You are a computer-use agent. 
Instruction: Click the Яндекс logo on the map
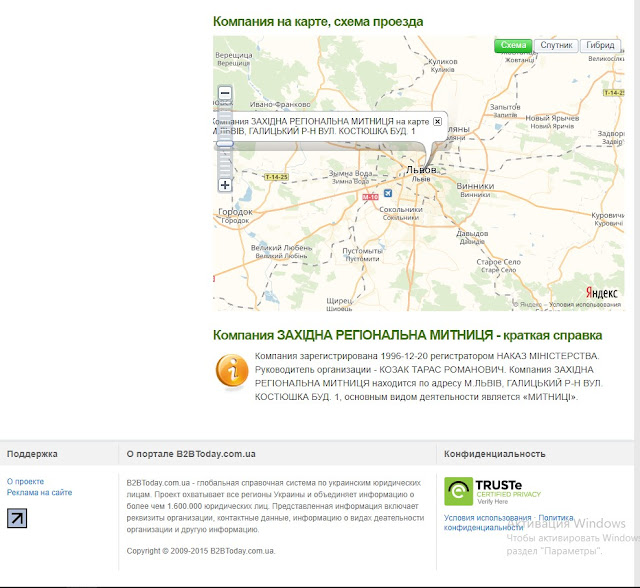click(x=602, y=292)
